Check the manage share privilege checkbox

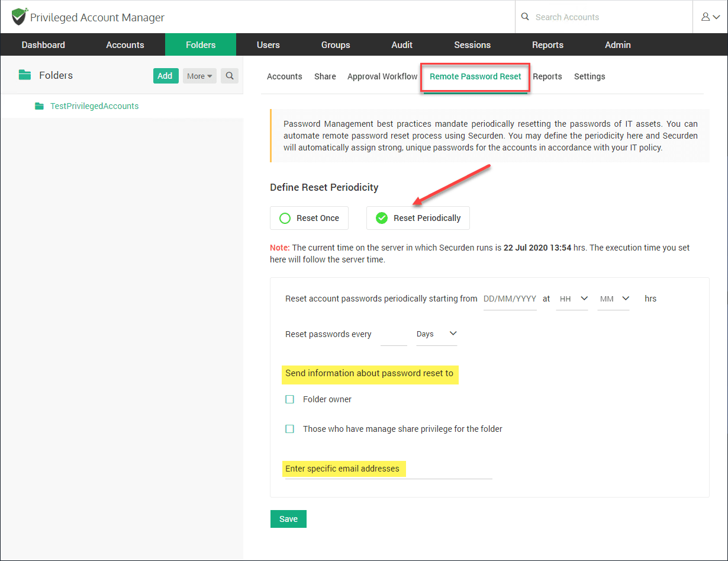pos(289,429)
